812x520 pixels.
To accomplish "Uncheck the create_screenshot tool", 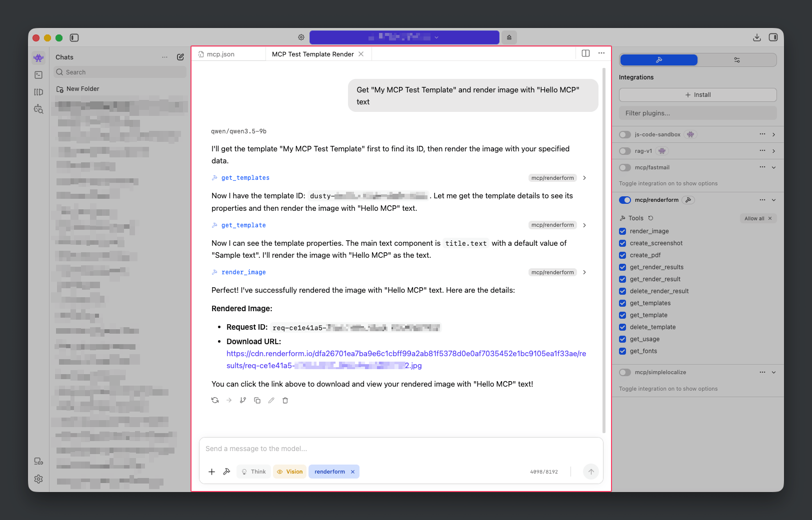I will click(x=622, y=243).
